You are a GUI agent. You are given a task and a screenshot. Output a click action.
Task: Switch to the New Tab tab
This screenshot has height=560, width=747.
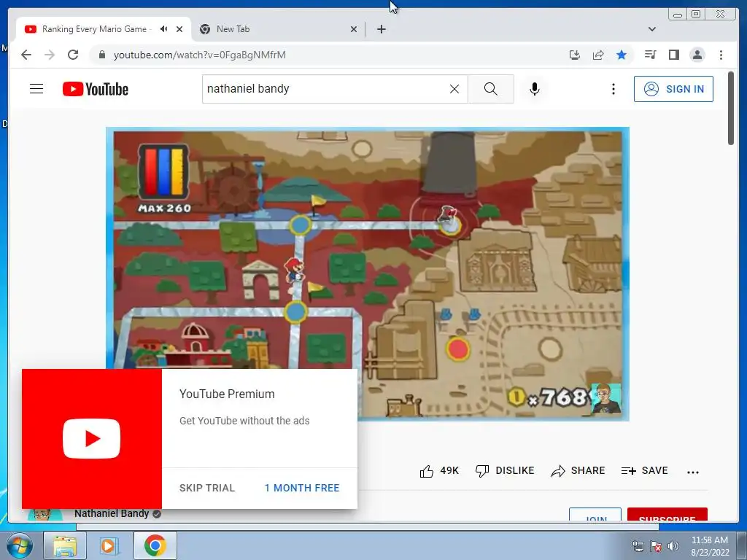pos(278,29)
